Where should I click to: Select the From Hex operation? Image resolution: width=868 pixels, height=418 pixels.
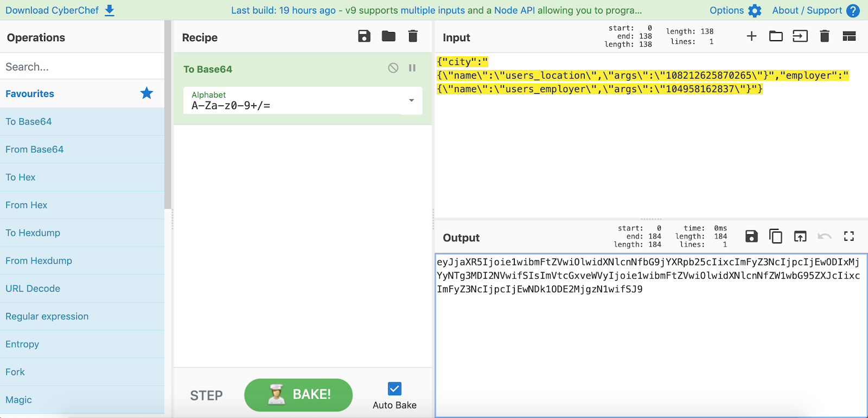(82, 205)
